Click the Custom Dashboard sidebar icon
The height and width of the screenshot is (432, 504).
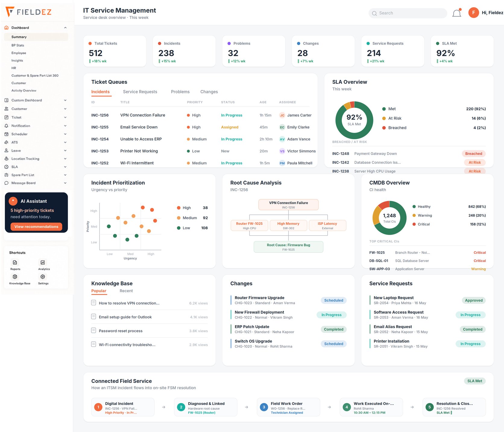pos(6,100)
